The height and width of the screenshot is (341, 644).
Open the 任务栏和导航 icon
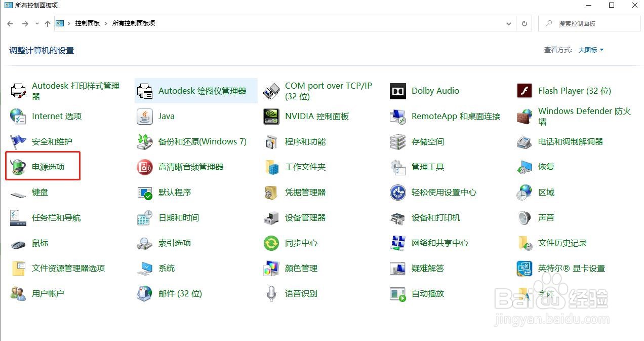coord(18,218)
